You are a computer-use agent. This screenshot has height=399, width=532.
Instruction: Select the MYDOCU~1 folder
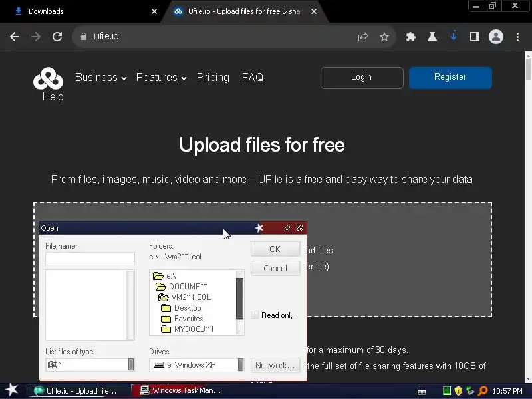tap(187, 329)
